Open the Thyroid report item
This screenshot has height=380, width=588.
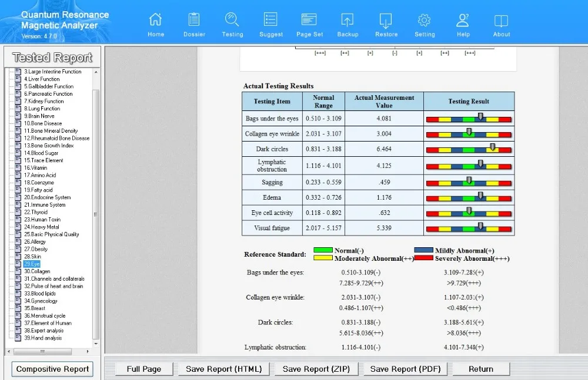pyautogui.click(x=35, y=212)
